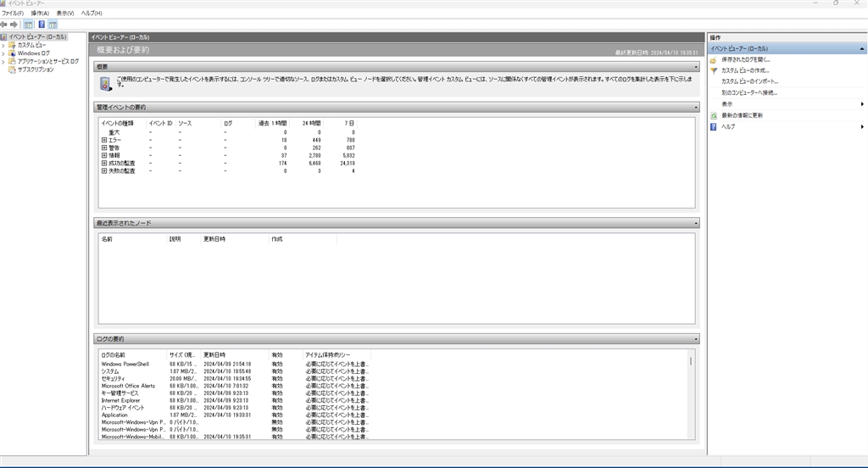Select the Internet Explorer log row
This screenshot has width=868, height=468.
pos(234,400)
